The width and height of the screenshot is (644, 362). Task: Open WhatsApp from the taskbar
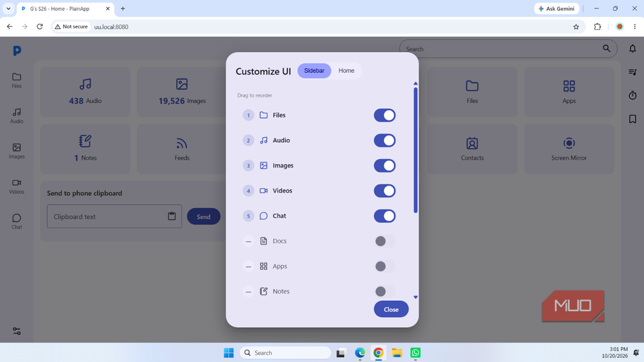[x=415, y=352]
